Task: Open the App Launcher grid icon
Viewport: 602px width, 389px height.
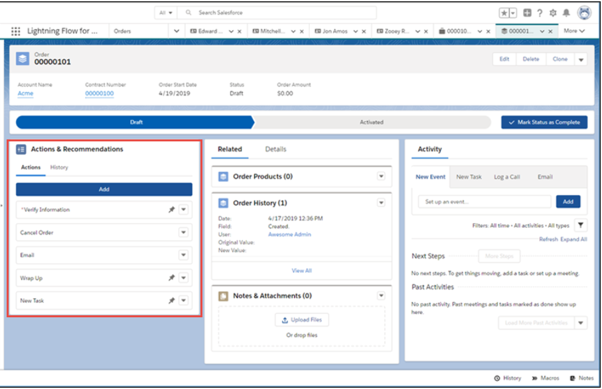Action: tap(15, 31)
